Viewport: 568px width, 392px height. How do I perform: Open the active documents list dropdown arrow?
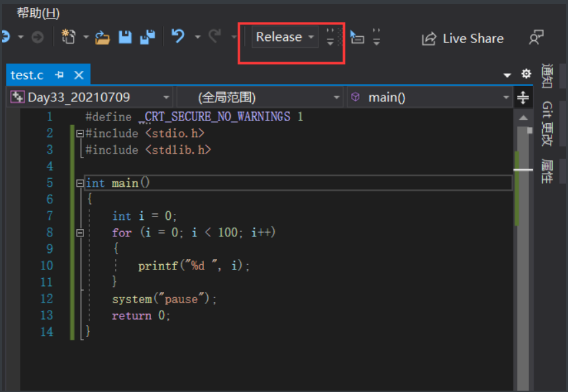507,75
